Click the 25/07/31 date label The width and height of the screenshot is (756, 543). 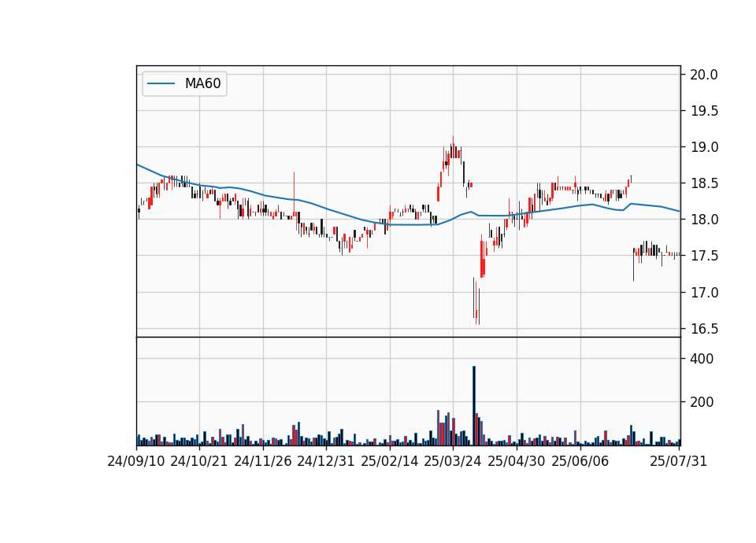[678, 461]
